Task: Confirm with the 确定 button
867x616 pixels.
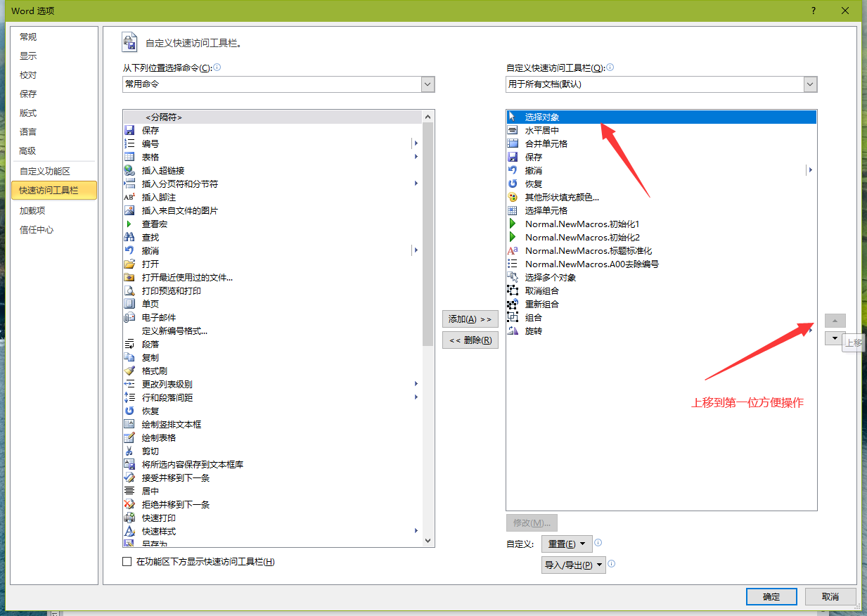Action: [x=771, y=596]
